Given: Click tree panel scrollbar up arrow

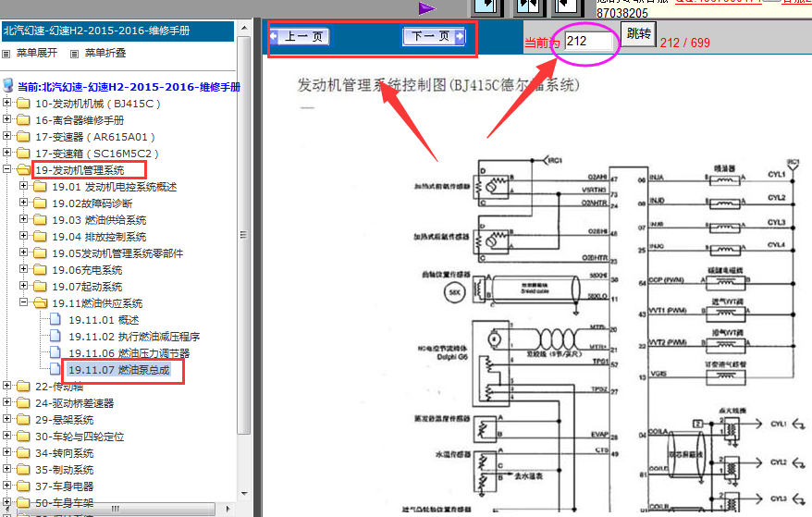Looking at the screenshot, I should [x=244, y=28].
